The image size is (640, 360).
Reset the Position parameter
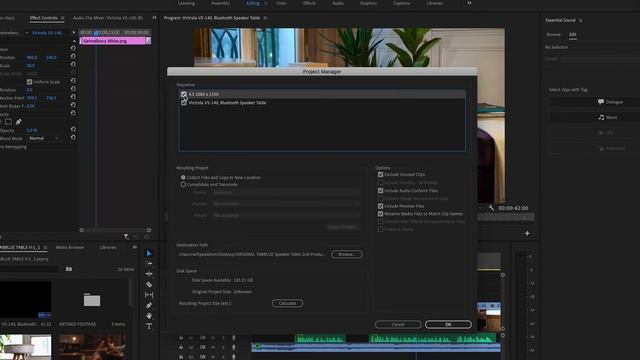(x=73, y=56)
